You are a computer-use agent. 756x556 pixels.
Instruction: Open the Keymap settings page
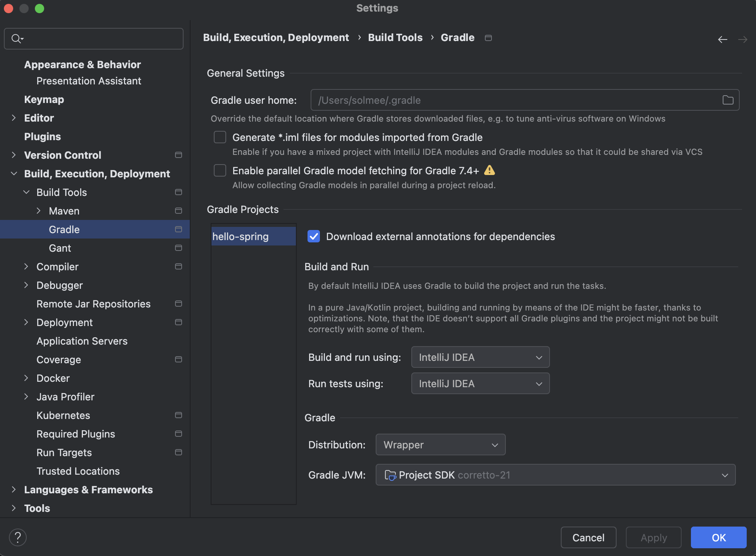click(44, 100)
